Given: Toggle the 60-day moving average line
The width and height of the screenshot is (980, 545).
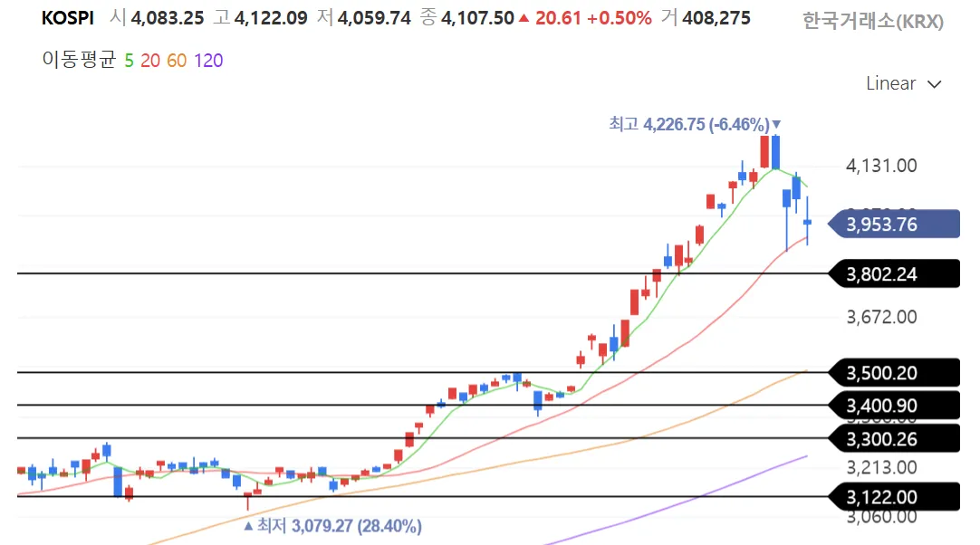Looking at the screenshot, I should click(177, 61).
